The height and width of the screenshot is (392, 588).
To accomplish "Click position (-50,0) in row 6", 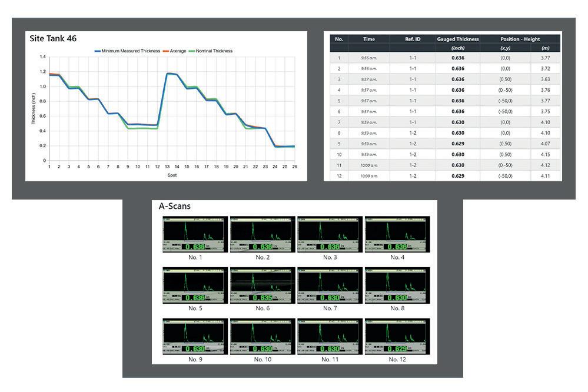I will pyautogui.click(x=506, y=111).
